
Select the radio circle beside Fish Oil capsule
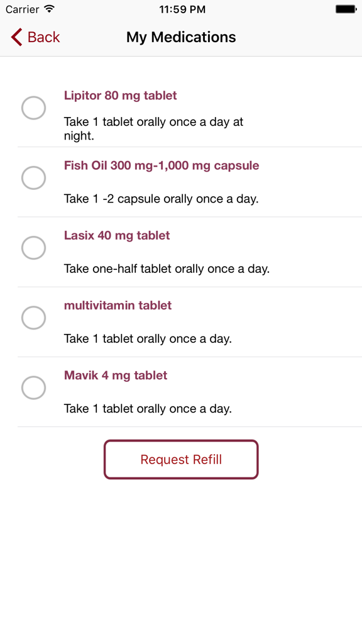pos(33,177)
